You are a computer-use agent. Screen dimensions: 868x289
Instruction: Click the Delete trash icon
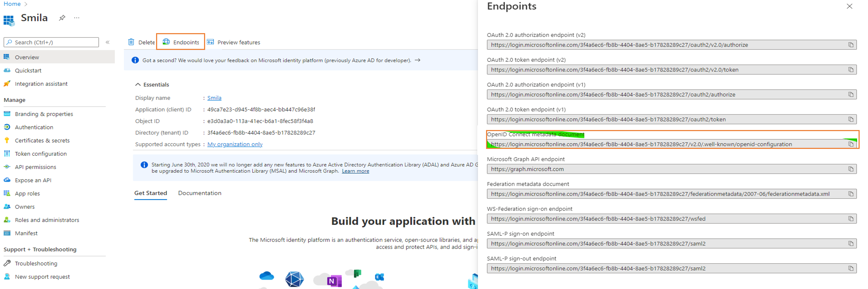click(x=131, y=42)
